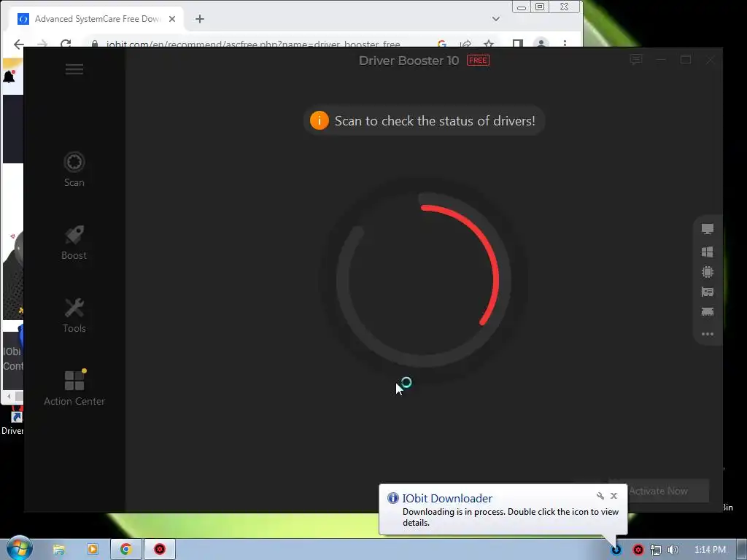Open the network tray icon
The width and height of the screenshot is (747, 560).
(x=656, y=550)
